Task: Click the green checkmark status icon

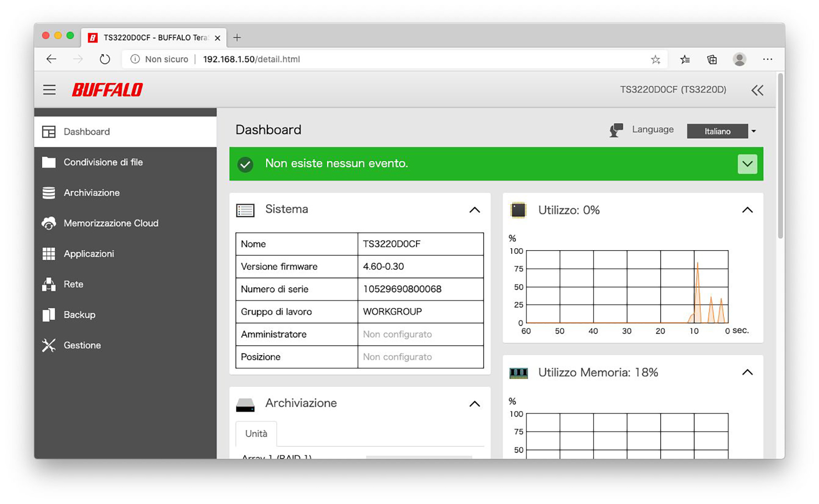Action: point(245,164)
